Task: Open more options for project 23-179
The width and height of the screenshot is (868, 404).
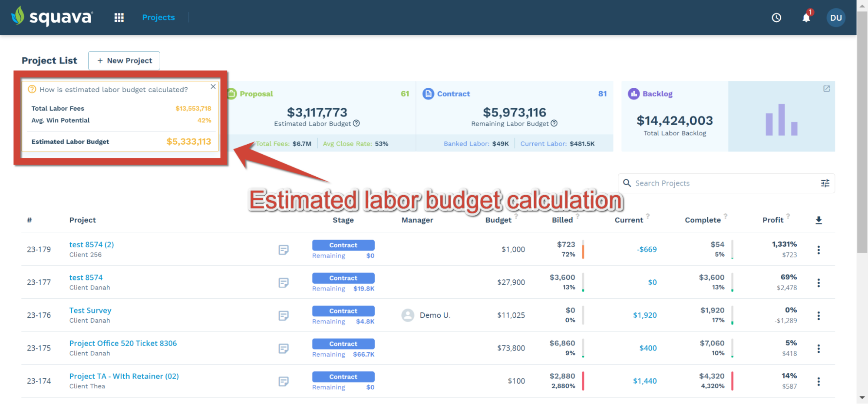Action: click(818, 250)
